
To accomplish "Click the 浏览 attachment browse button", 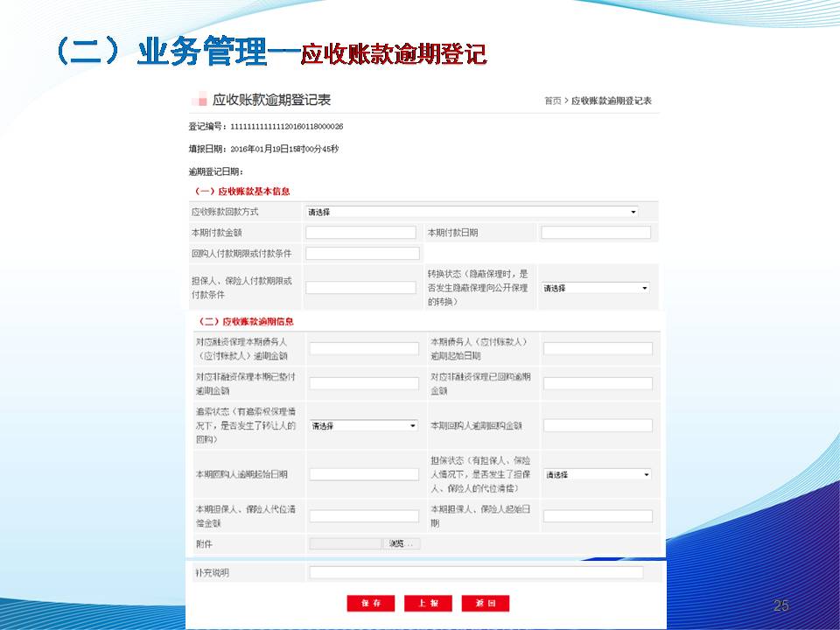I will (x=402, y=543).
